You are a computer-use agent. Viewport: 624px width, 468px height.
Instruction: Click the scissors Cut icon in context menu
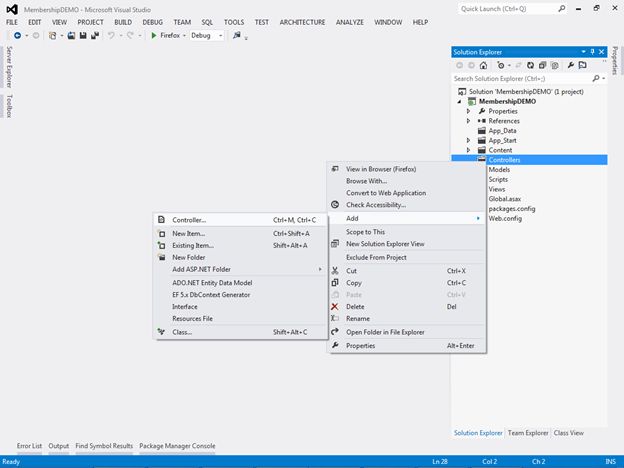pos(335,271)
